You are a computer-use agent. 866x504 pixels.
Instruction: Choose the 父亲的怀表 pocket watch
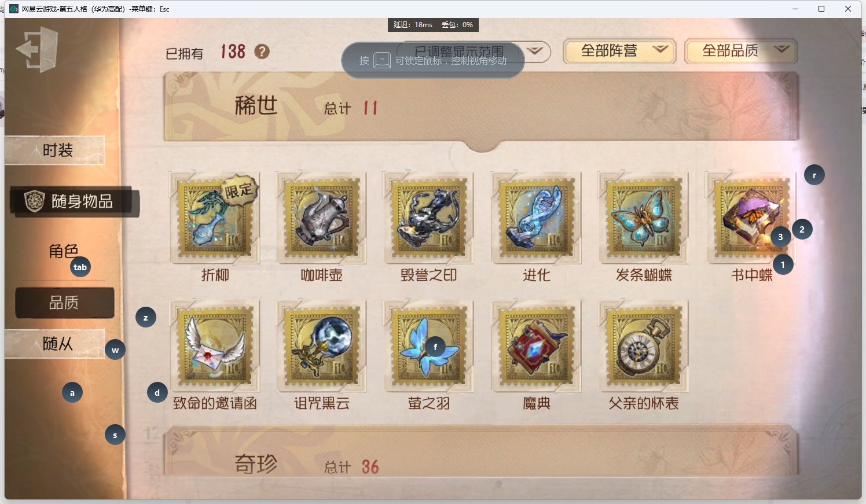[643, 346]
